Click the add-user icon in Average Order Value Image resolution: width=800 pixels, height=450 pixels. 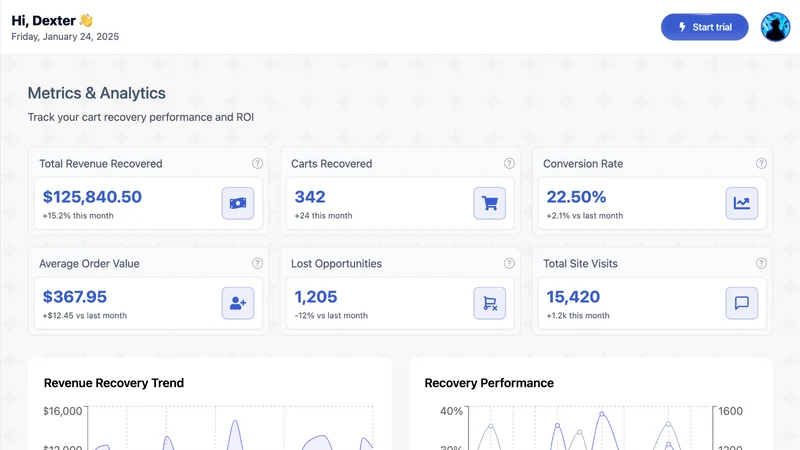pyautogui.click(x=238, y=303)
